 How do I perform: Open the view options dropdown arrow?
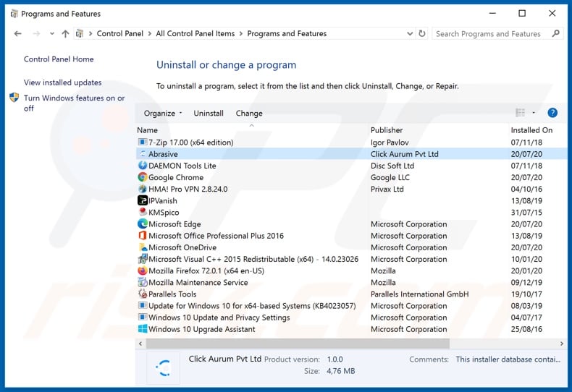pos(534,113)
